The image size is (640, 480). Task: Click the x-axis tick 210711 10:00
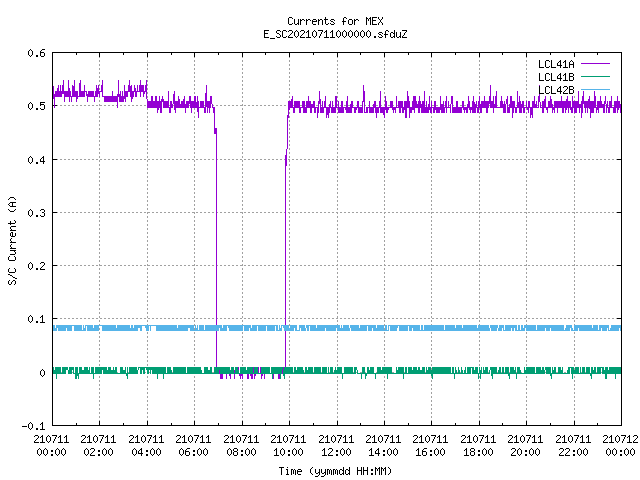[288, 446]
